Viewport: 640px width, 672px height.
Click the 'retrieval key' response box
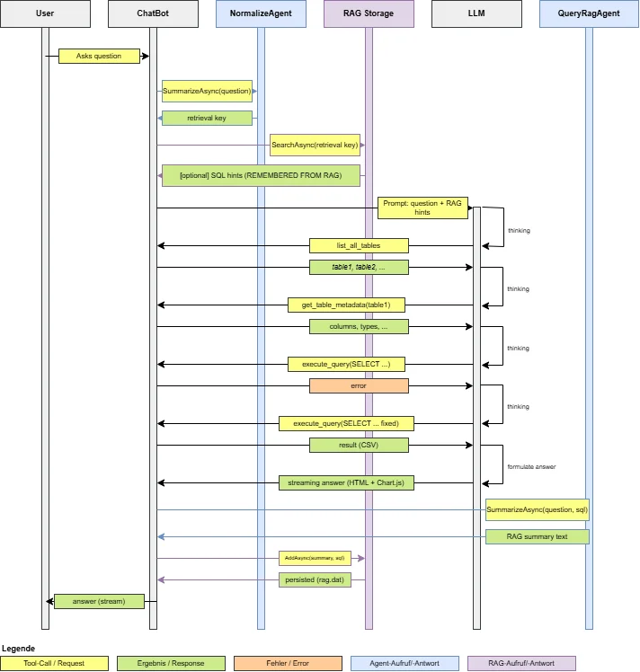coord(207,118)
